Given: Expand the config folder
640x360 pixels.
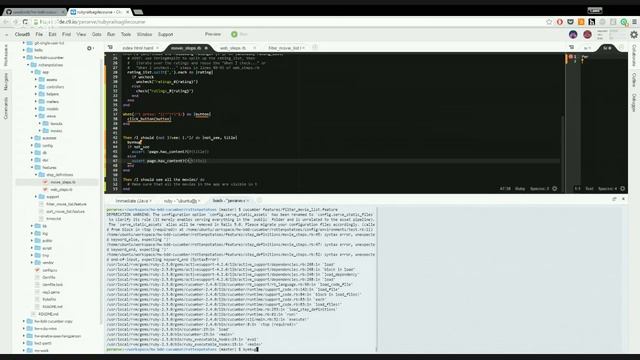Looking at the screenshot, I should tap(32, 146).
